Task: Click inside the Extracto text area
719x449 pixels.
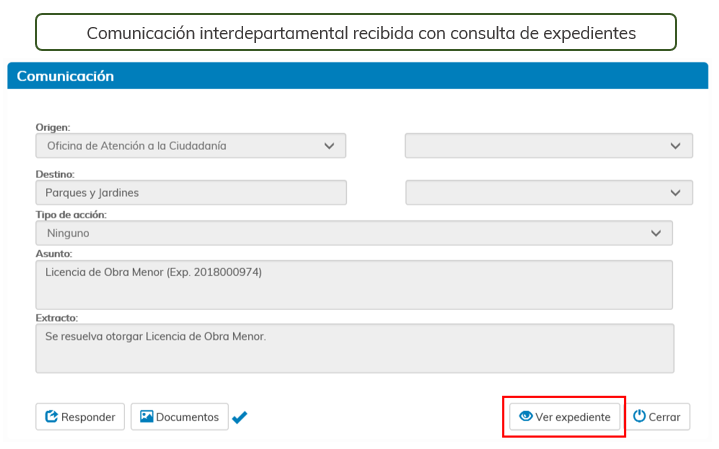Action: pyautogui.click(x=354, y=348)
